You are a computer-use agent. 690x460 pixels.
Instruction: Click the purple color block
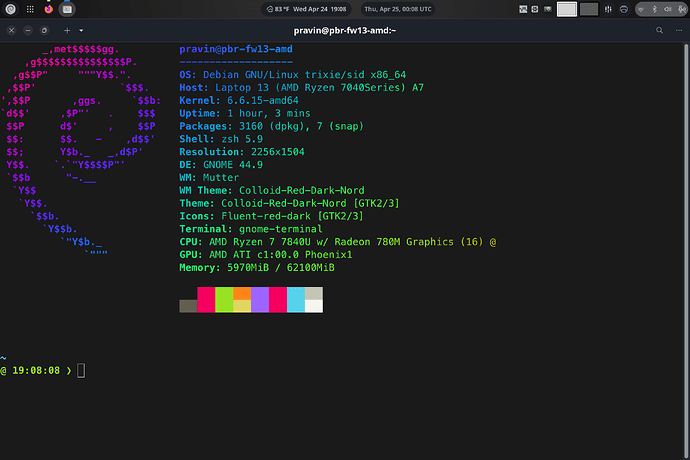(x=260, y=299)
